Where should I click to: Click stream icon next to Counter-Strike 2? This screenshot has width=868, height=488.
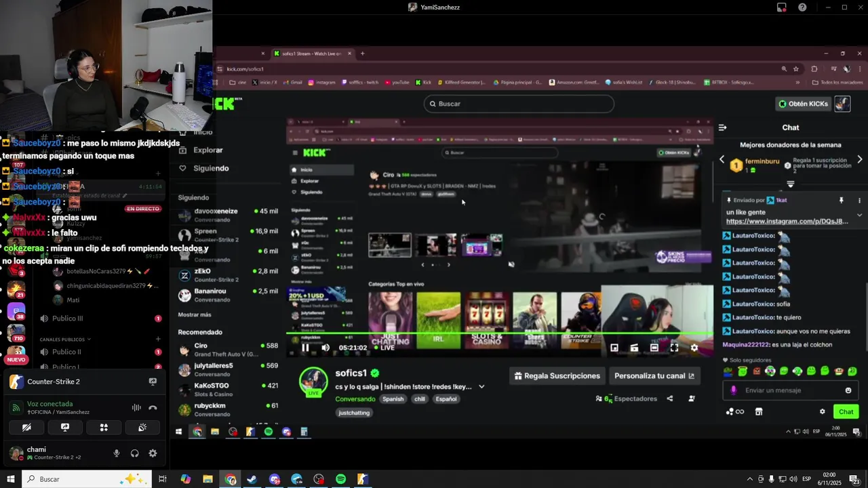153,382
